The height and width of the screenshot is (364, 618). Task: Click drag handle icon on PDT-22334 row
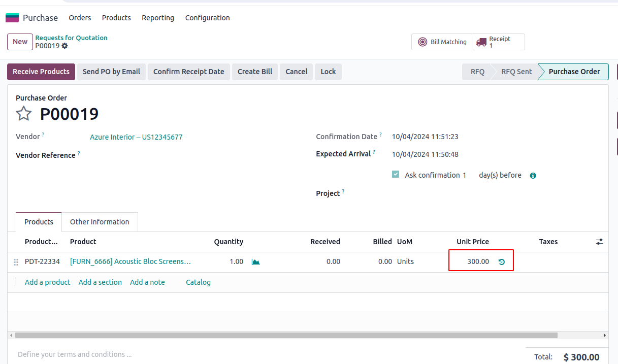(x=16, y=262)
